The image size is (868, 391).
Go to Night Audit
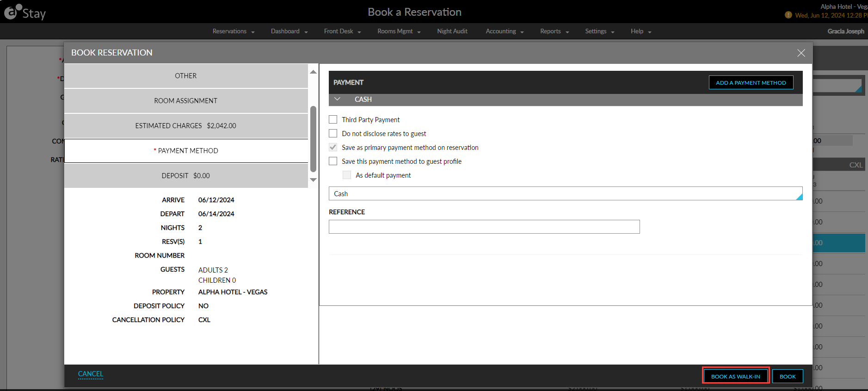(x=452, y=31)
